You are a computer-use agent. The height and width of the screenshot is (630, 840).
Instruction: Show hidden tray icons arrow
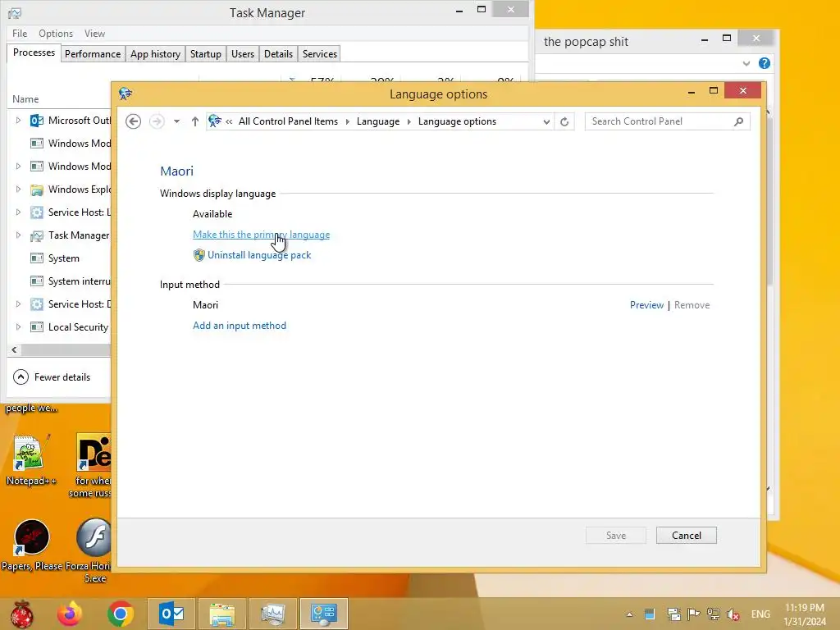point(629,614)
